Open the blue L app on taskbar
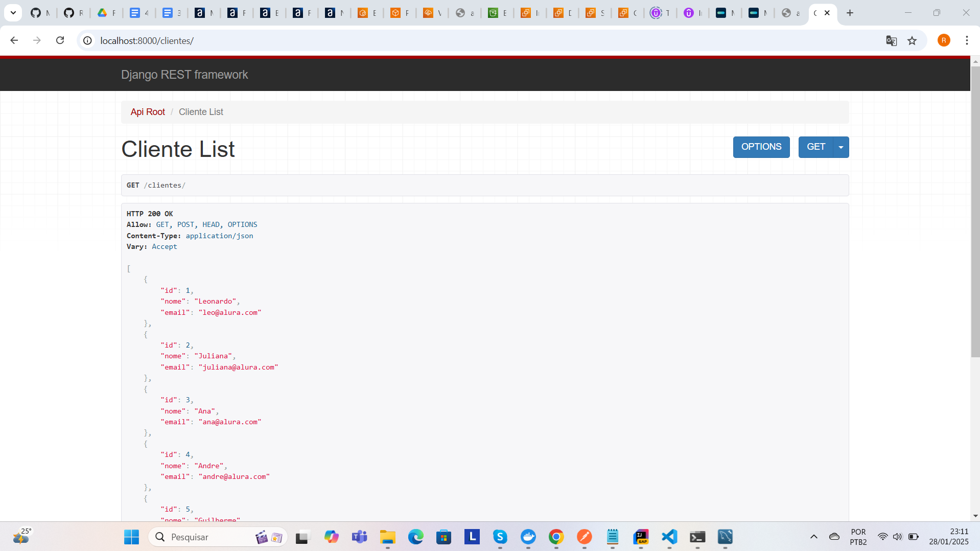Image resolution: width=980 pixels, height=551 pixels. (472, 537)
